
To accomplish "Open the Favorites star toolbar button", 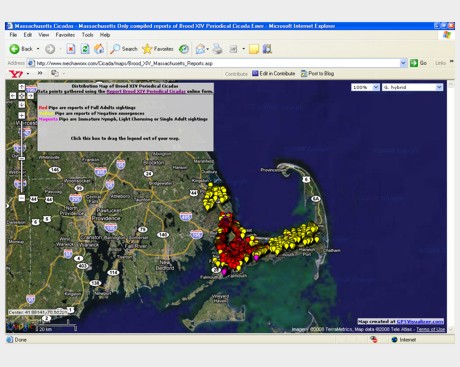I will pyautogui.click(x=158, y=49).
